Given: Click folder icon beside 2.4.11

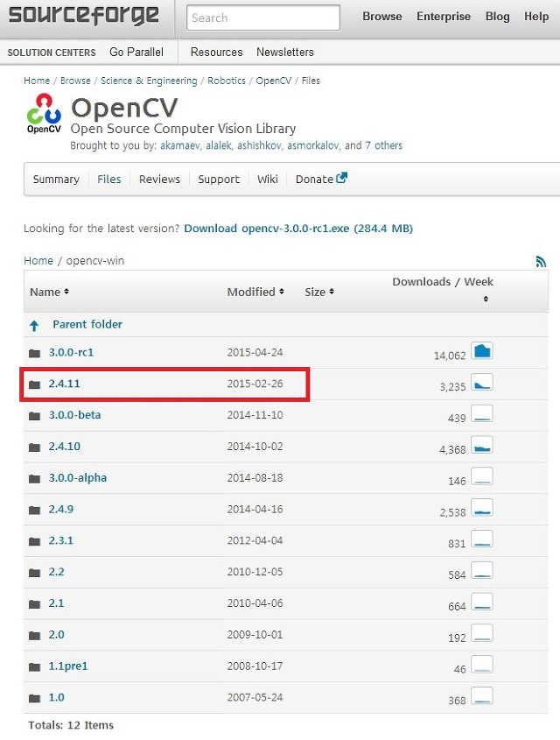Looking at the screenshot, I should (34, 384).
